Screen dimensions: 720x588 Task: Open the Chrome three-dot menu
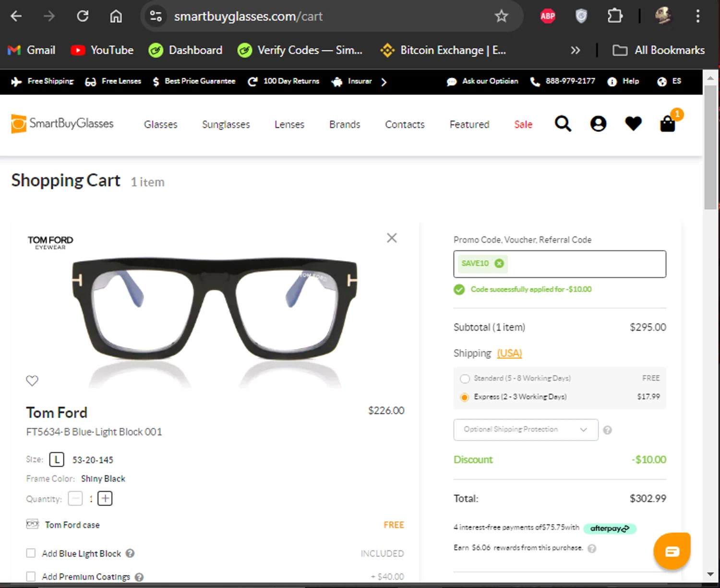click(698, 16)
